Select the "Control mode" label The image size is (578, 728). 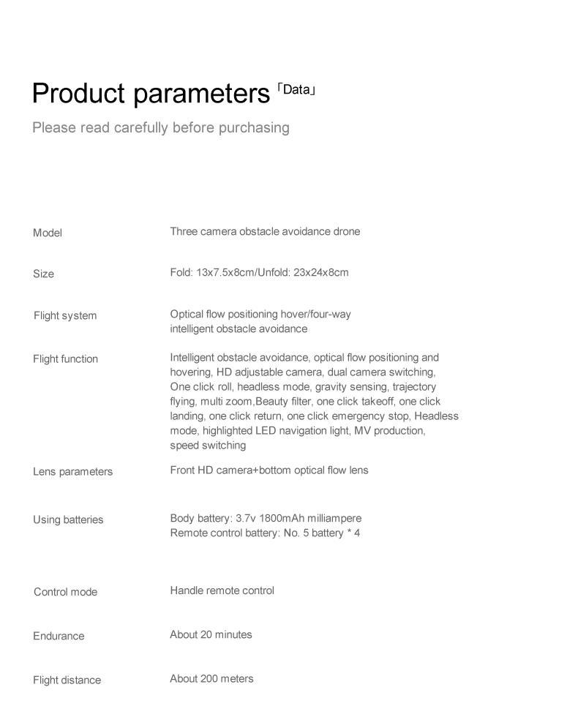[66, 592]
